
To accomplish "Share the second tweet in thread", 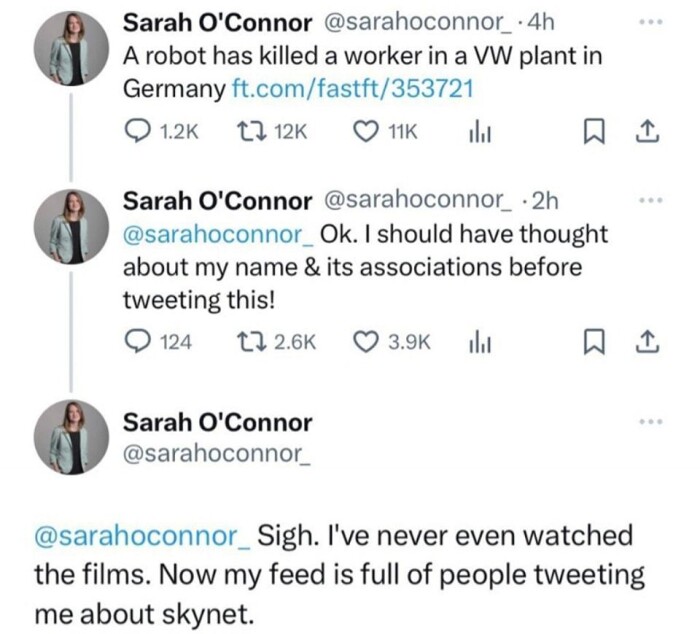I will [x=646, y=342].
